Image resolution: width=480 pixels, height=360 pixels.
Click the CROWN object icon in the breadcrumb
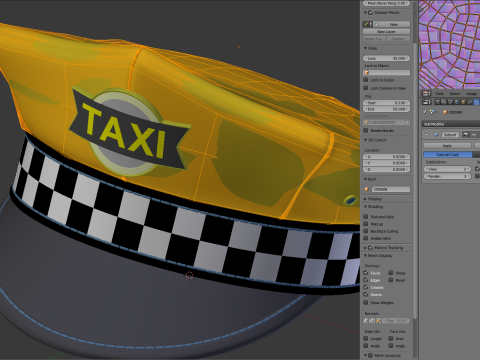point(445,112)
